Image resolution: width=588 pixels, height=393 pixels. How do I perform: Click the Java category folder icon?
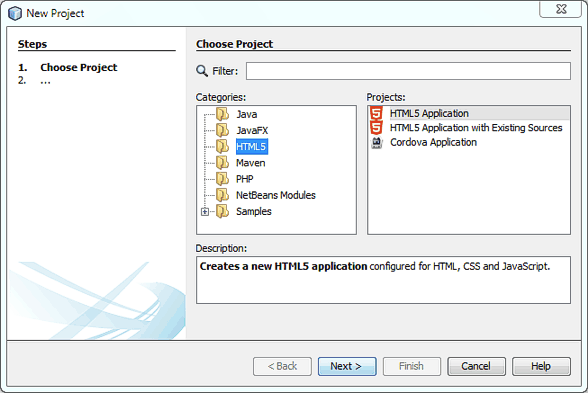222,114
